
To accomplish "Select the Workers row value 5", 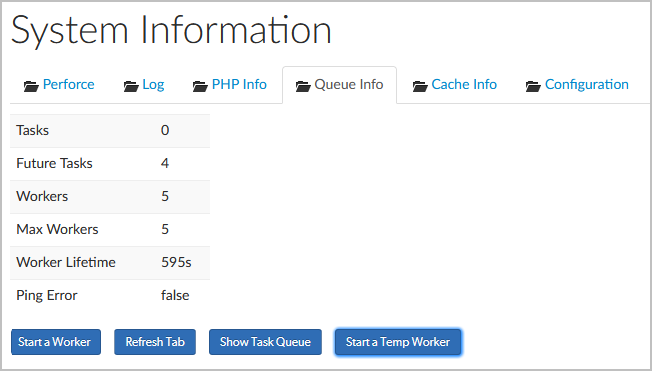I will [165, 196].
